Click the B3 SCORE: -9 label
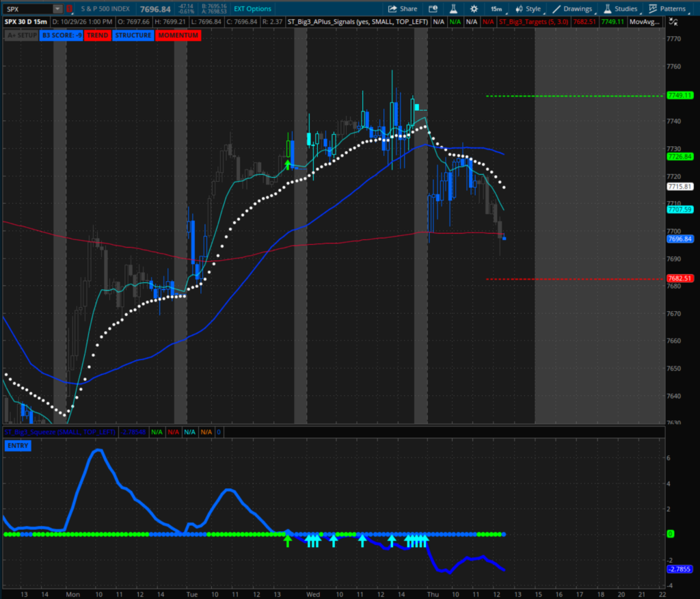This screenshot has width=700, height=599. click(62, 36)
